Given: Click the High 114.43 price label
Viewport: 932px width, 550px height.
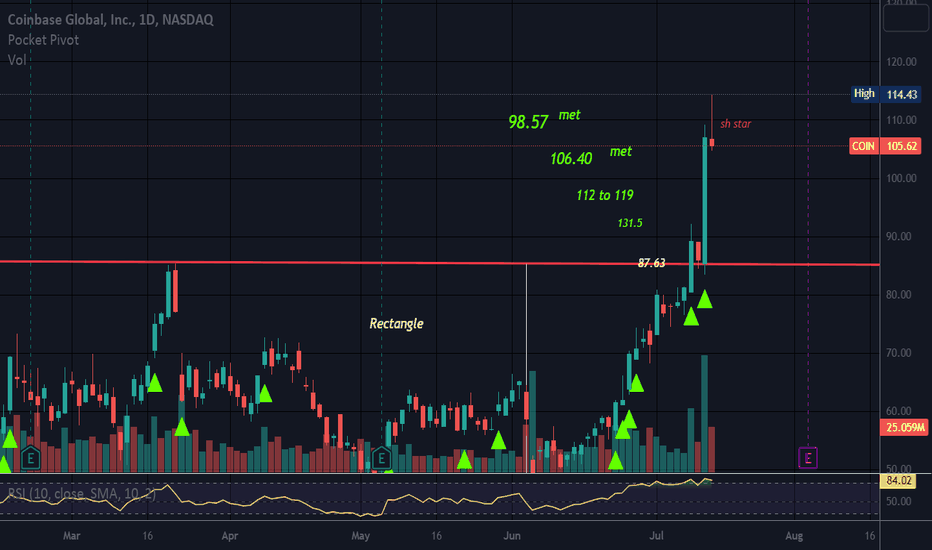Looking at the screenshot, I should (x=886, y=94).
